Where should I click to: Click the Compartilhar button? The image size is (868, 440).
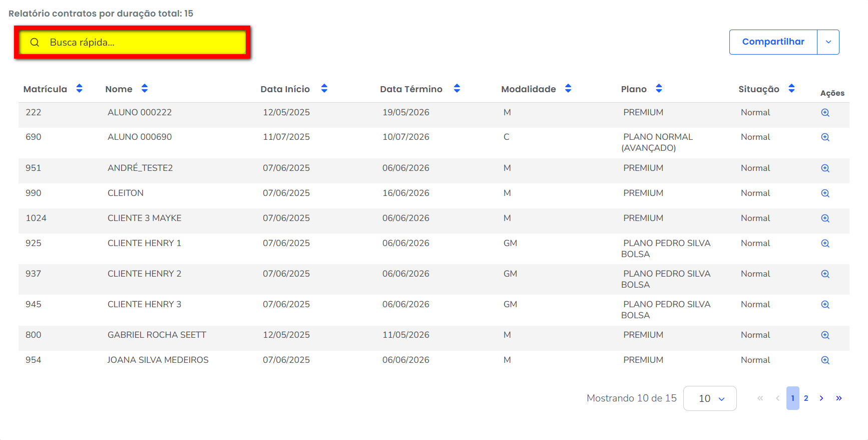tap(773, 42)
